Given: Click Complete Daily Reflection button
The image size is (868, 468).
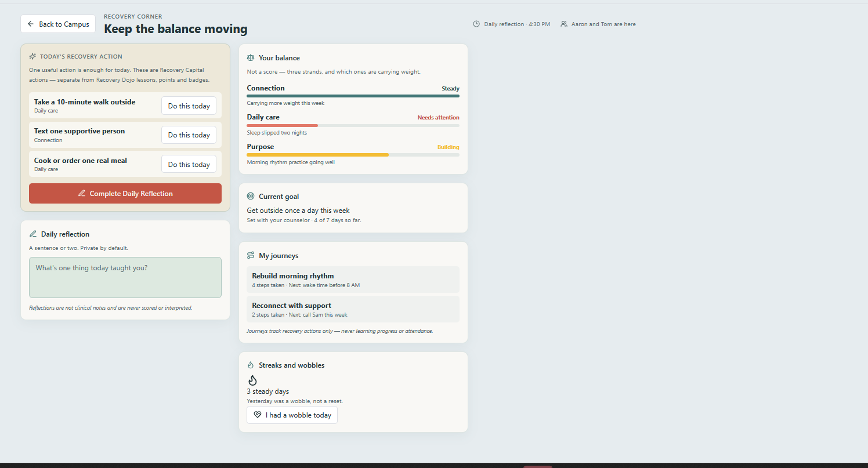Looking at the screenshot, I should tap(125, 194).
